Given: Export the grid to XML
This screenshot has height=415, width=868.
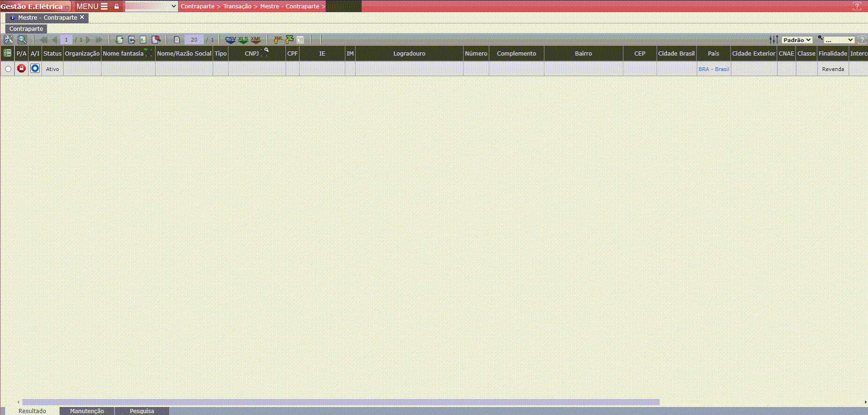Looking at the screenshot, I should tap(256, 40).
